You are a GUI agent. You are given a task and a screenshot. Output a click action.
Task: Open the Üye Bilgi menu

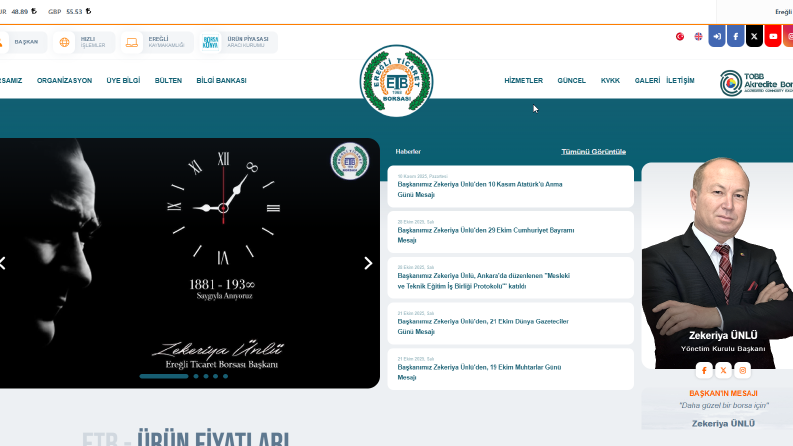coord(123,80)
